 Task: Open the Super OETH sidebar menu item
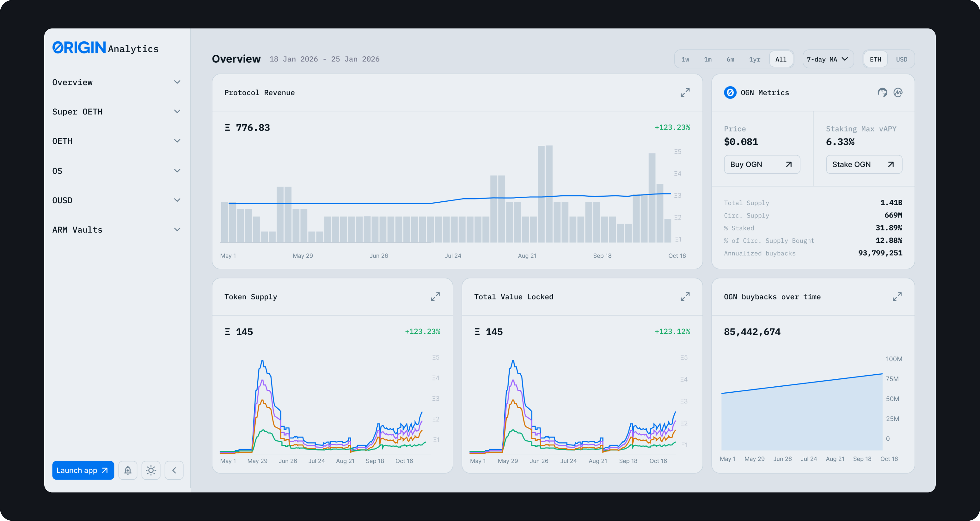point(117,112)
